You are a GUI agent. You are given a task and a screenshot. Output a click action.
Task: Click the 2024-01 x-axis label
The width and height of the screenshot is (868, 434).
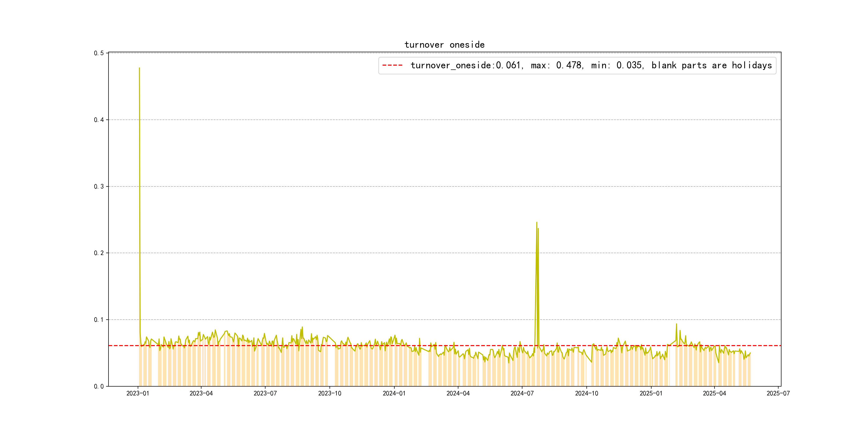[394, 393]
